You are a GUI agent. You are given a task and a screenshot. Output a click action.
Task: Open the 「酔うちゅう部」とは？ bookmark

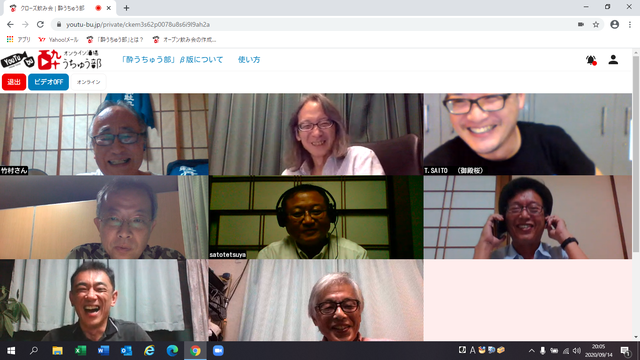click(x=115, y=40)
